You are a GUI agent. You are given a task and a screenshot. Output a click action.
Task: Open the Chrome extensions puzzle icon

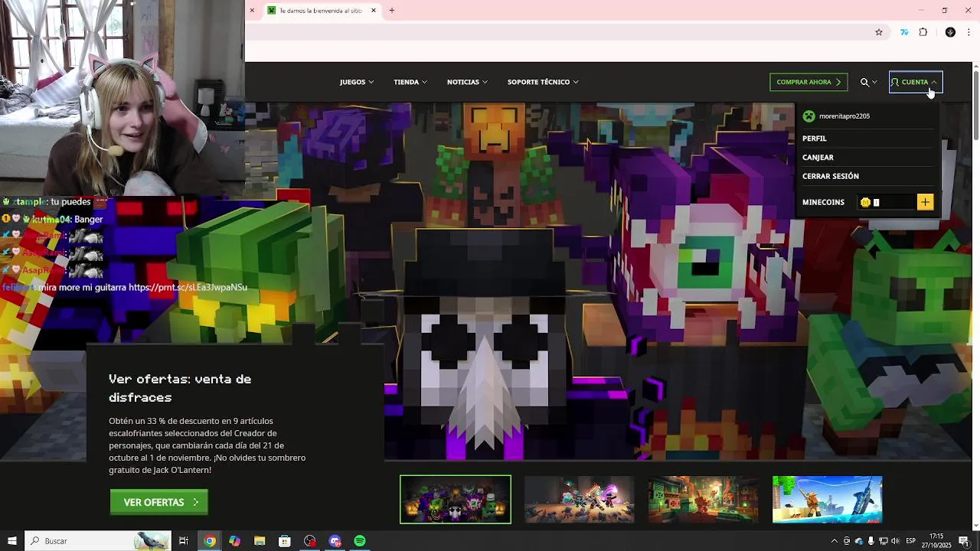923,32
